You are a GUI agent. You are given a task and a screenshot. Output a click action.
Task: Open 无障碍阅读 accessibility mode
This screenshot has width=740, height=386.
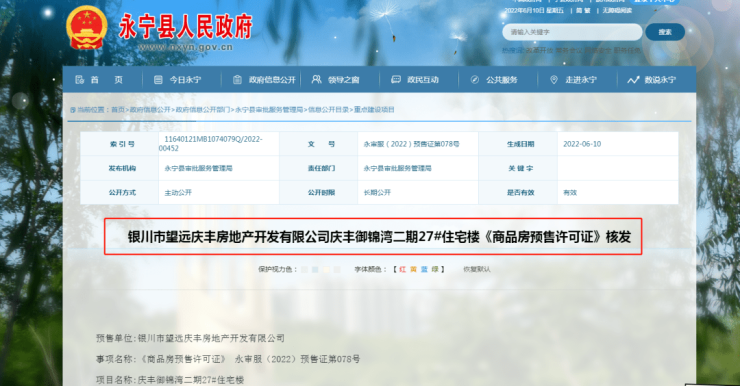[x=617, y=10]
